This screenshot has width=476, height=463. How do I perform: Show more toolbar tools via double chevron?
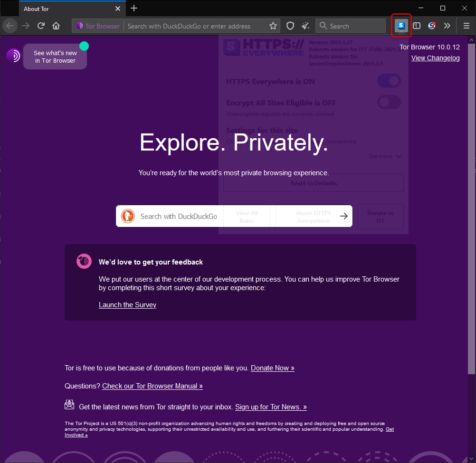click(447, 26)
